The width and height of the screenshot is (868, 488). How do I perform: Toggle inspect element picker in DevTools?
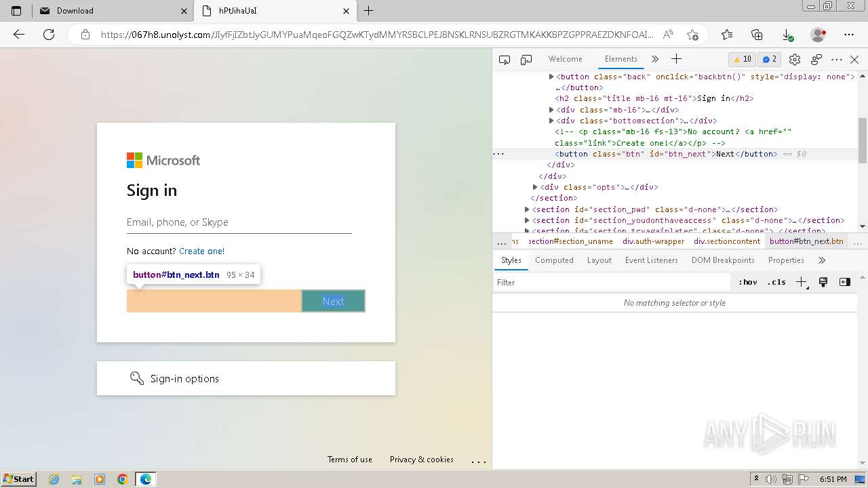[x=505, y=60]
